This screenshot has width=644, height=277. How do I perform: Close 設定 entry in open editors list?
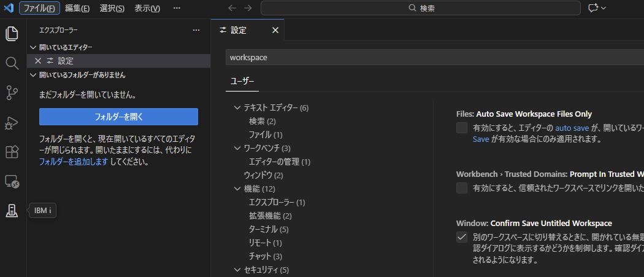coord(38,61)
